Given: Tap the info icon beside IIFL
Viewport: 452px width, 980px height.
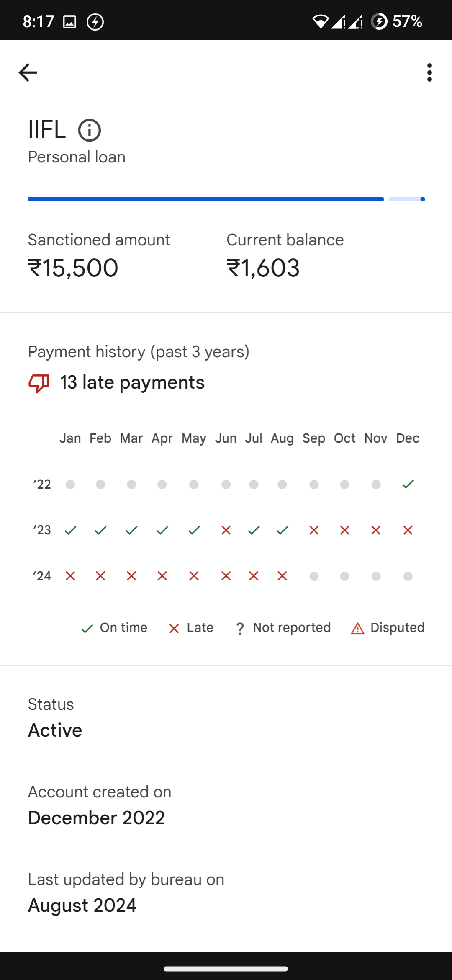Looking at the screenshot, I should tap(90, 130).
